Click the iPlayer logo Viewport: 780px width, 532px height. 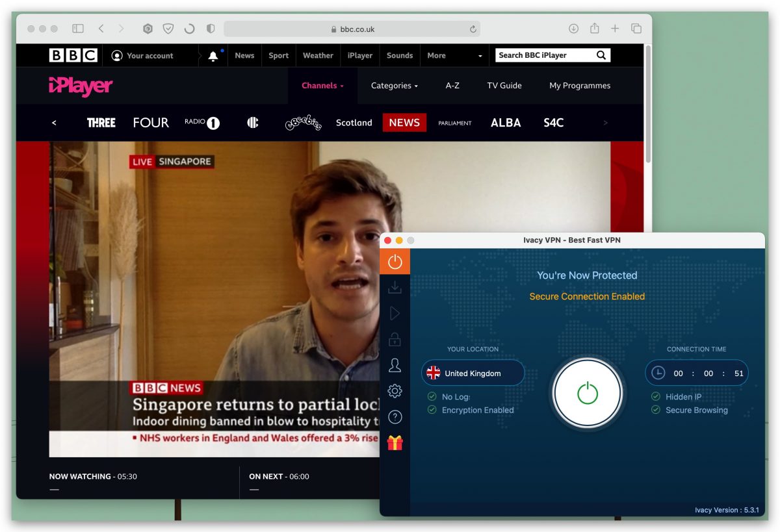pos(81,86)
